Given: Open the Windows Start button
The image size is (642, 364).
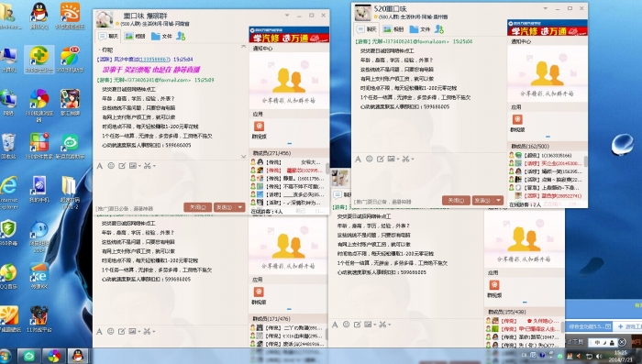Looking at the screenshot, I should [5, 356].
